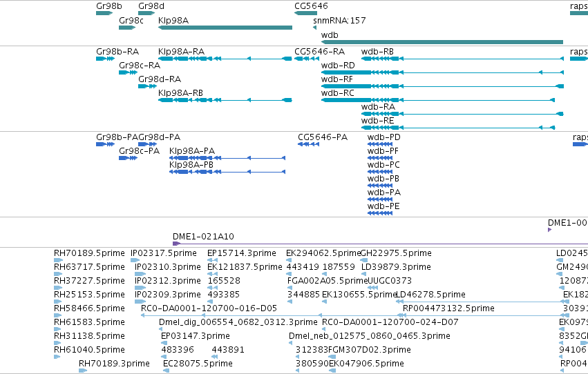Select the Gr98b gene glyph
The height and width of the screenshot is (374, 588).
104,13
